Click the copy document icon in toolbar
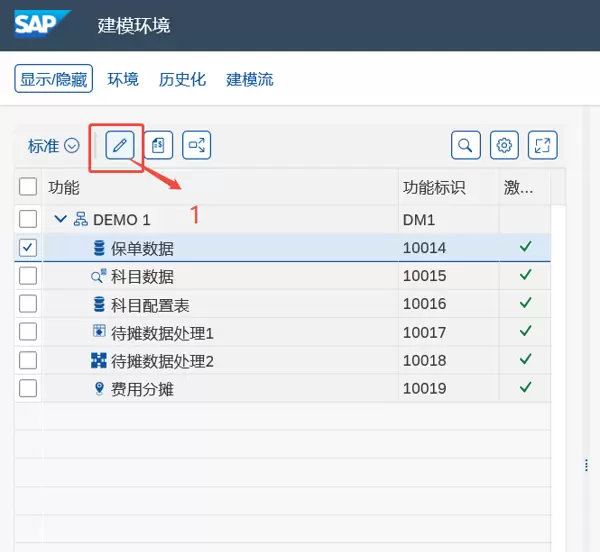 pyautogui.click(x=159, y=146)
